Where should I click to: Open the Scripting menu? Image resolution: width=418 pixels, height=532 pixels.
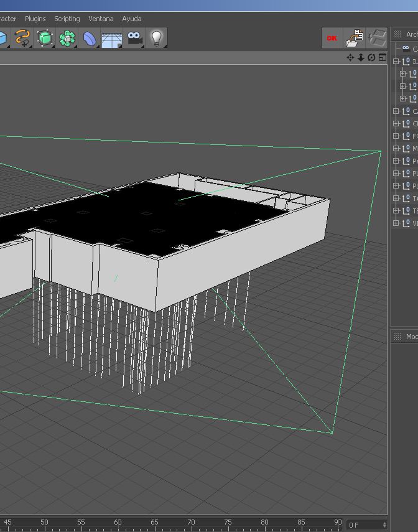(x=67, y=19)
